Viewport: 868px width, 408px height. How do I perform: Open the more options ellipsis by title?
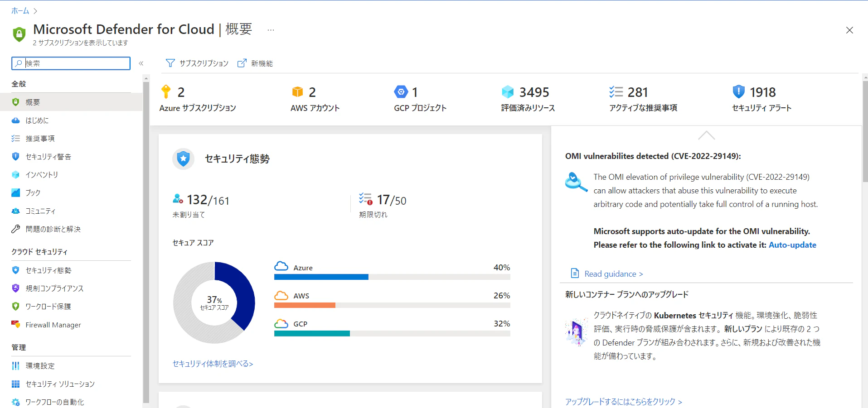pos(271,30)
